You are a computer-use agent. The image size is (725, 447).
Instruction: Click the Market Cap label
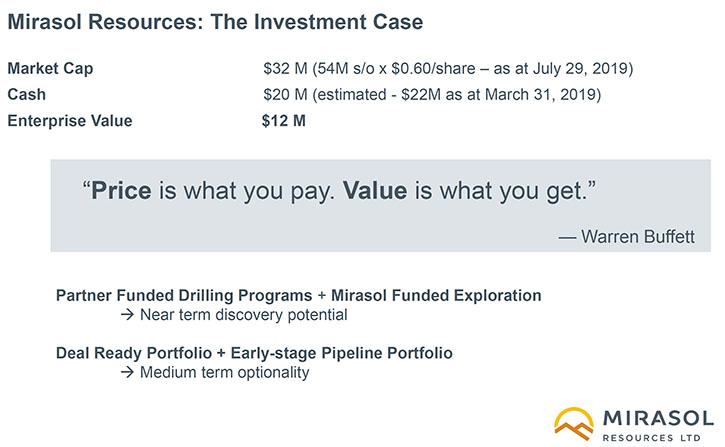[x=50, y=68]
